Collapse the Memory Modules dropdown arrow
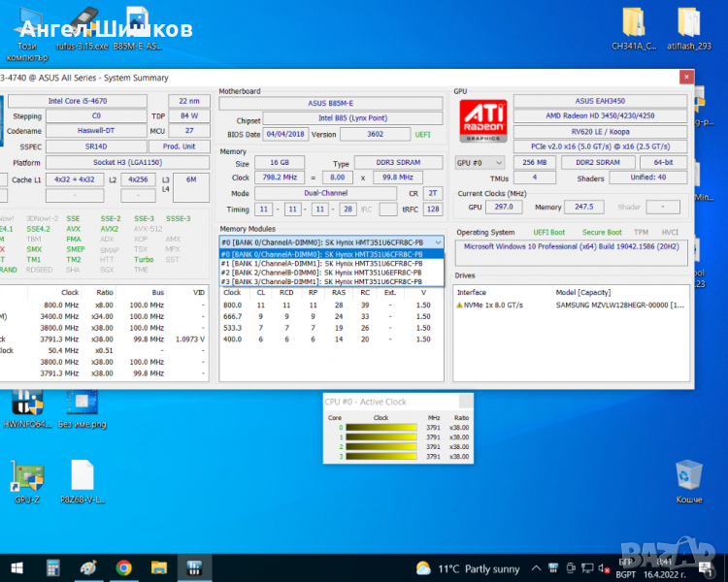Image resolution: width=728 pixels, height=582 pixels. (x=438, y=242)
